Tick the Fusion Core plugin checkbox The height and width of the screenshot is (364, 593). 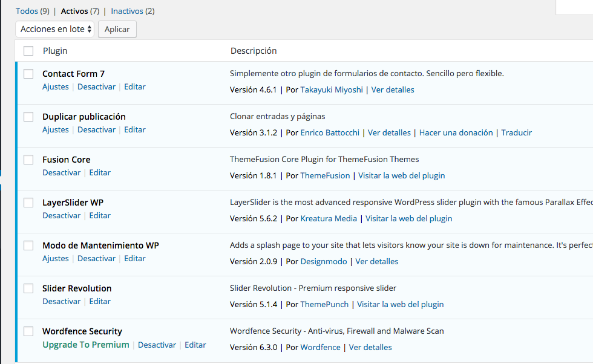point(28,160)
